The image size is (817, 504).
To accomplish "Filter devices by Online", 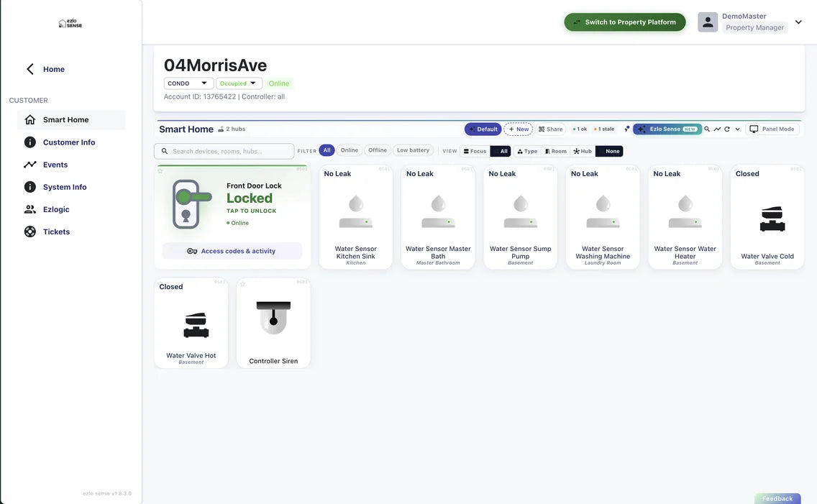I will point(349,150).
